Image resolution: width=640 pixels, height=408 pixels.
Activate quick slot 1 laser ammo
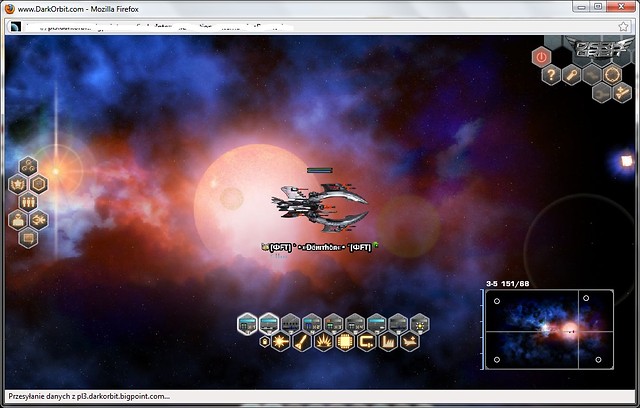click(247, 324)
